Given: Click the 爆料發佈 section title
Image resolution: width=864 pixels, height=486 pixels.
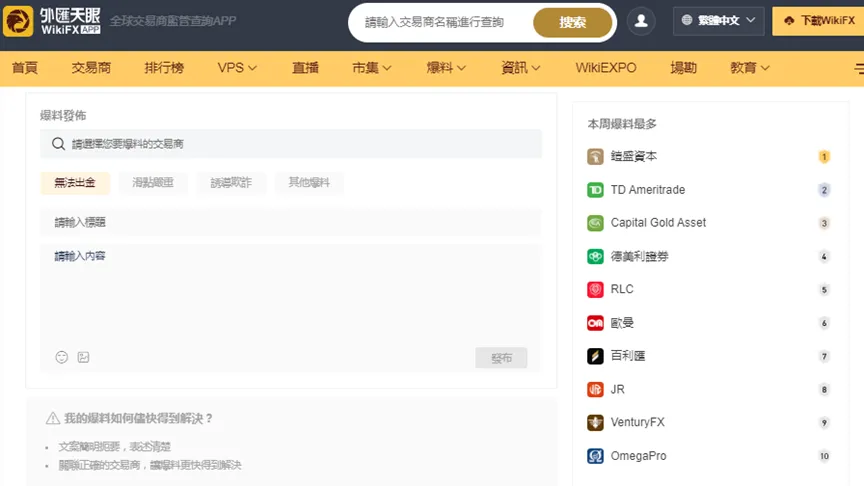Looking at the screenshot, I should coord(63,115).
